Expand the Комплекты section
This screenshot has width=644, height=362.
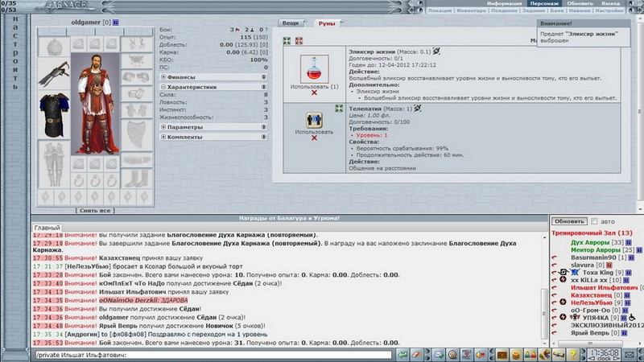(x=163, y=137)
